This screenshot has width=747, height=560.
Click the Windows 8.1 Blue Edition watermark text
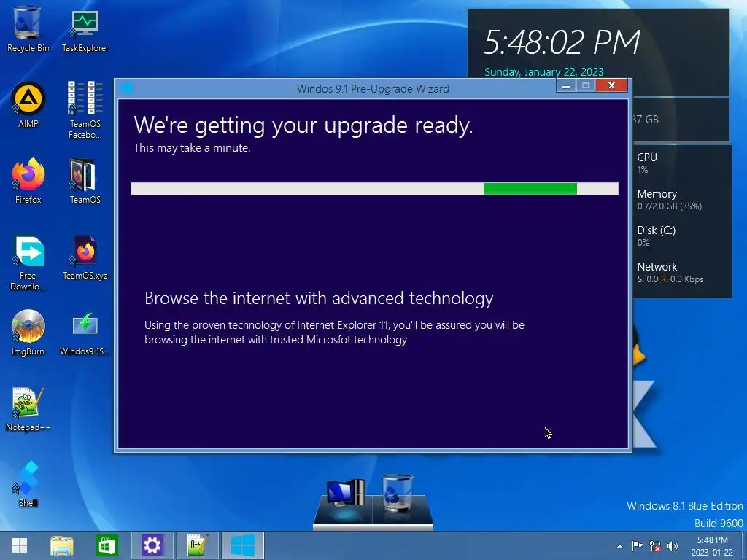click(684, 506)
